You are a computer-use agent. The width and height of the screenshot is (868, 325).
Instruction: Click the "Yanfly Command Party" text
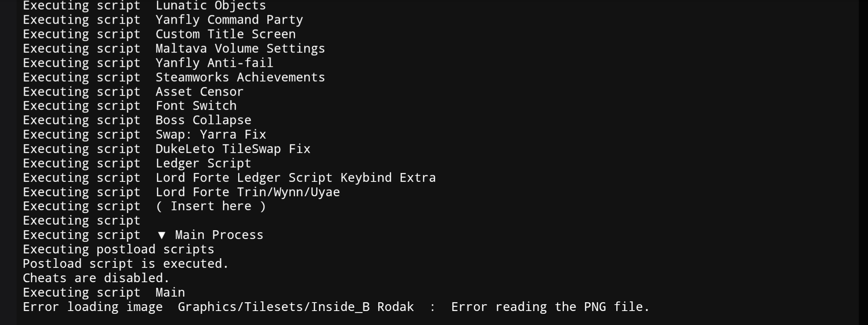point(229,20)
